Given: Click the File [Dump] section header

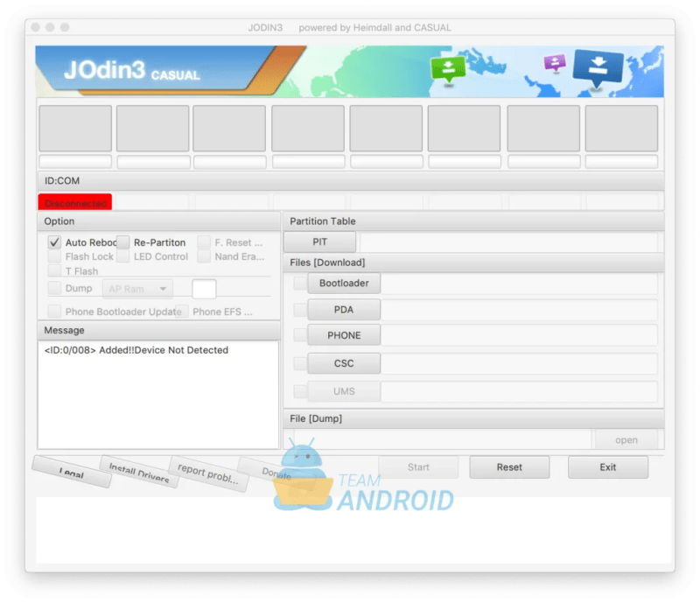Looking at the screenshot, I should 316,419.
